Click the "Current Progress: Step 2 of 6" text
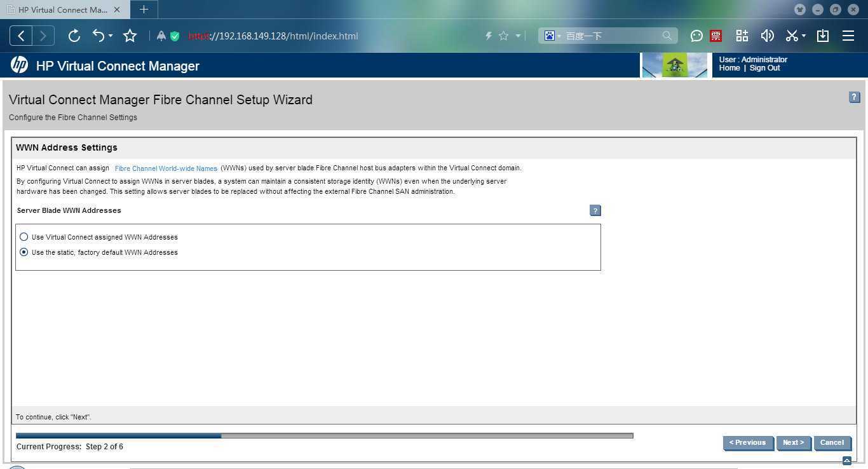The image size is (868, 469). [70, 447]
